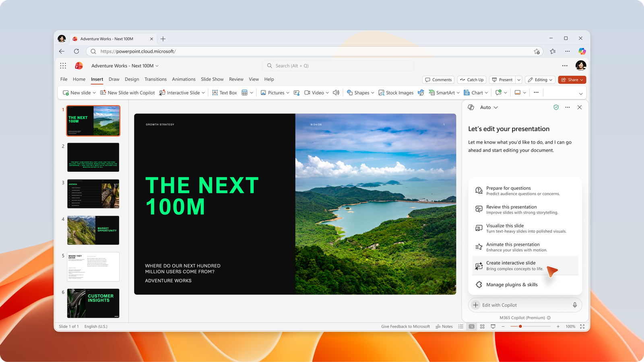The width and height of the screenshot is (644, 362).
Task: Open the Transitions tab
Action: (x=155, y=79)
